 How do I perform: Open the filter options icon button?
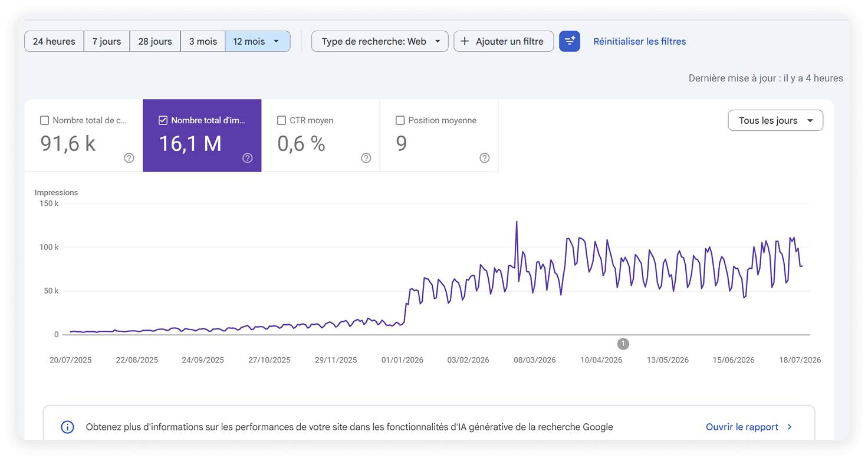(x=570, y=41)
